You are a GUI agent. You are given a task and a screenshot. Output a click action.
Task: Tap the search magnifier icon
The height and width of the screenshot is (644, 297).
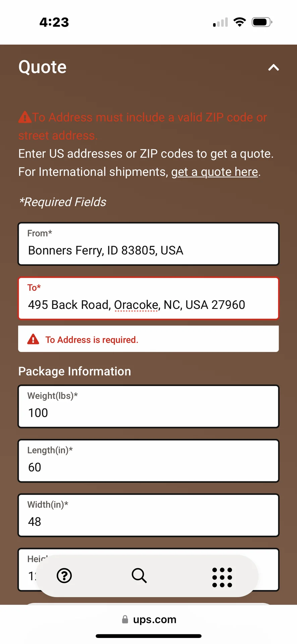point(139,576)
